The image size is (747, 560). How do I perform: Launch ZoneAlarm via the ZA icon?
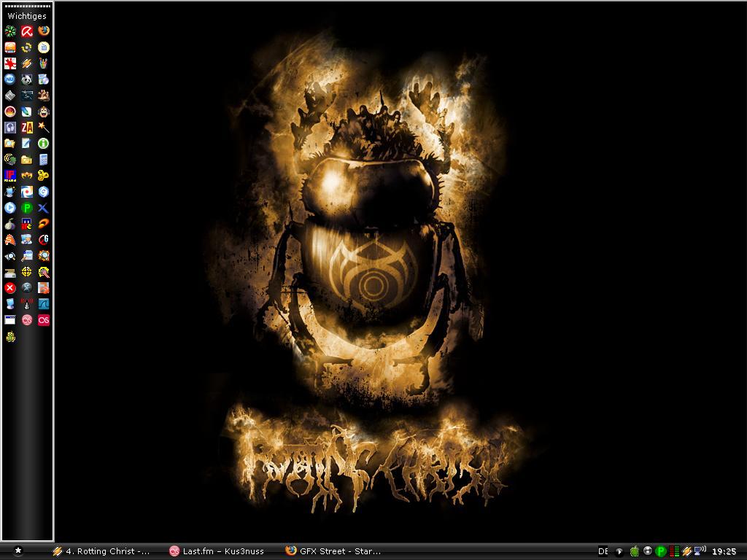27,128
